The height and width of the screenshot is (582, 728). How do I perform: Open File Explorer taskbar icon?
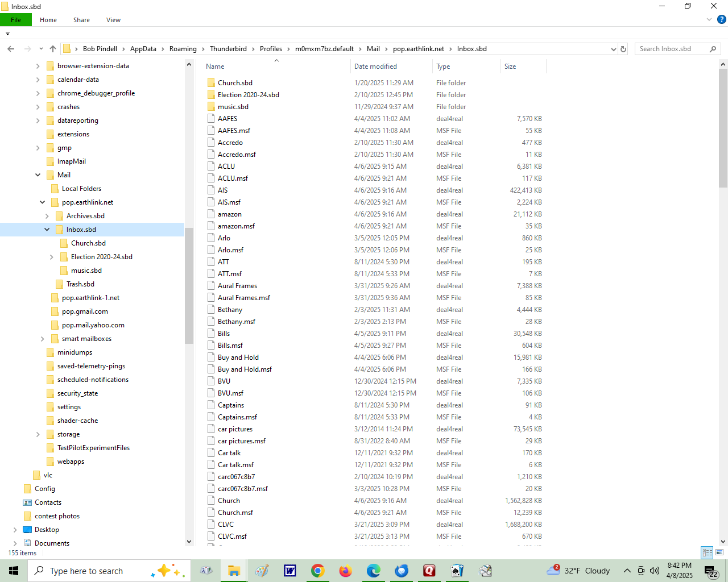(234, 571)
